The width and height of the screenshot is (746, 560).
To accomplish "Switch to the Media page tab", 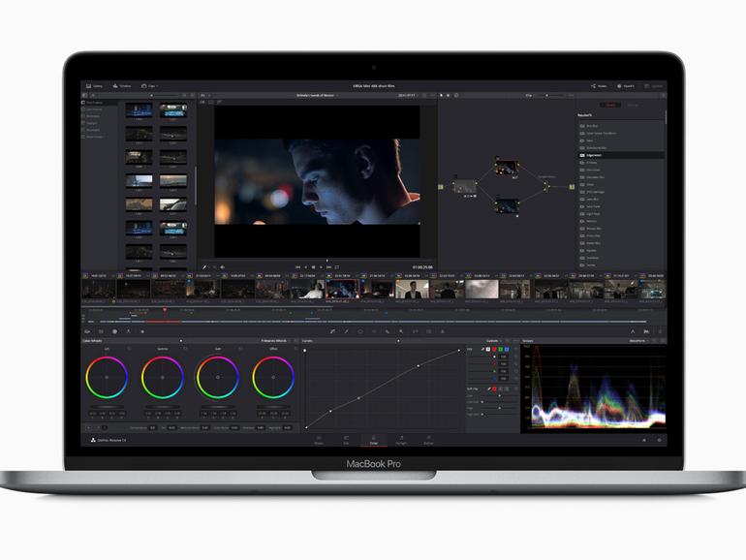I will coord(319,440).
